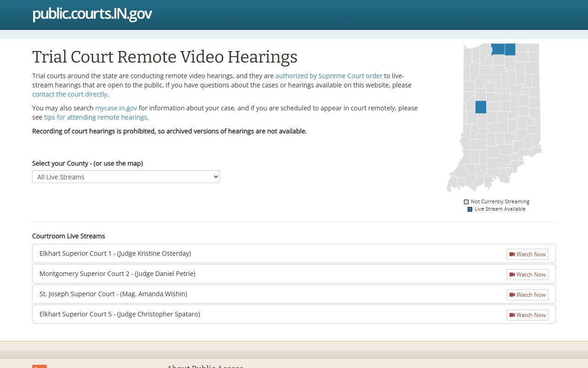The width and height of the screenshot is (588, 368).
Task: Select Elkhart County blue region on map
Action: pos(510,49)
